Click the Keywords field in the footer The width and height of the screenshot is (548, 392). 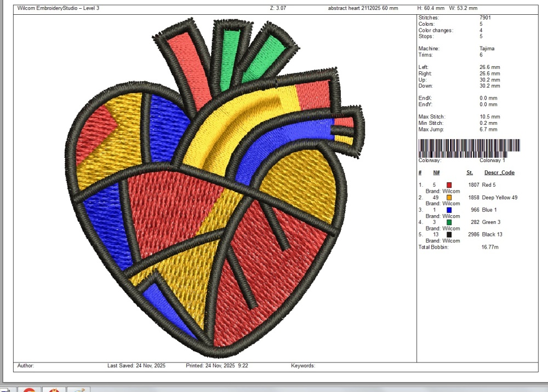point(302,365)
